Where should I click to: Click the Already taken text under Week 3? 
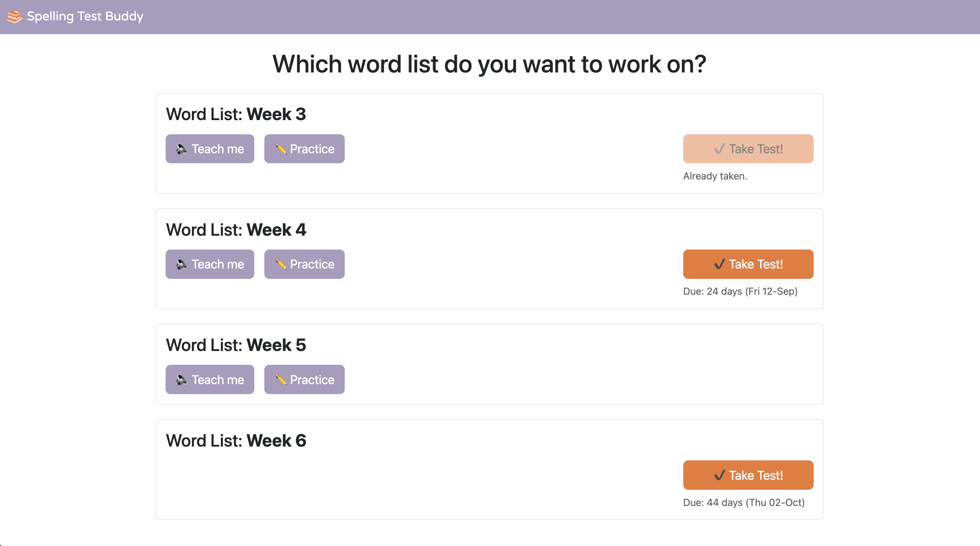click(715, 176)
